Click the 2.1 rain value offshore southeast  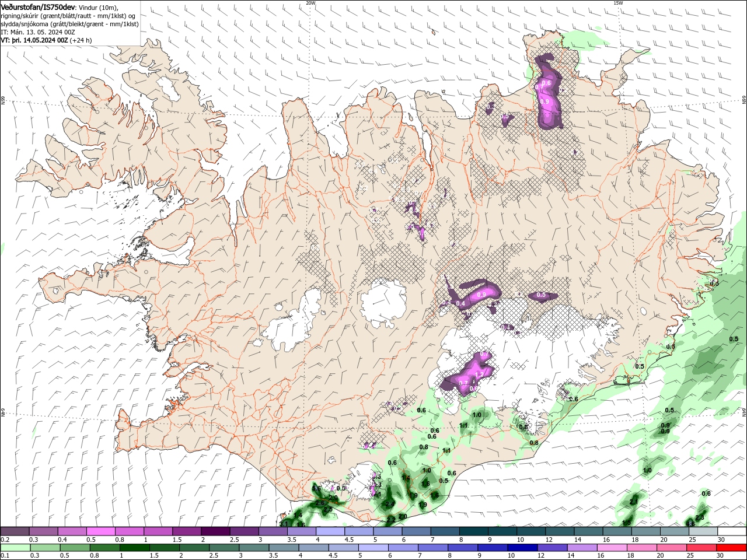[x=634, y=502]
